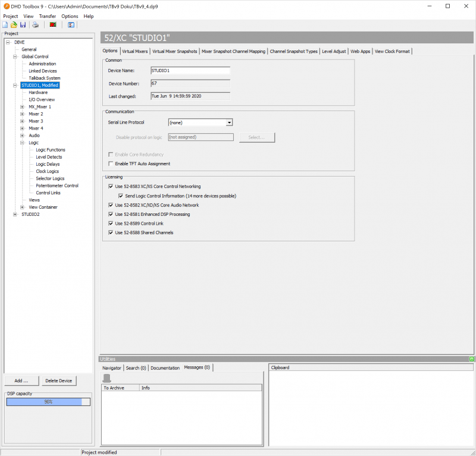476x456 pixels.
Task: Disable Use 52-8588 Shared Channels
Action: (109, 232)
